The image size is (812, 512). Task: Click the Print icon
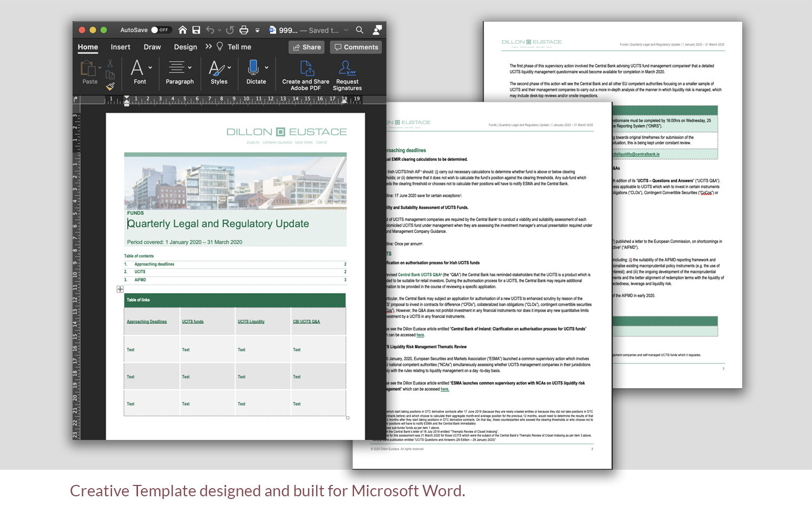tap(244, 30)
